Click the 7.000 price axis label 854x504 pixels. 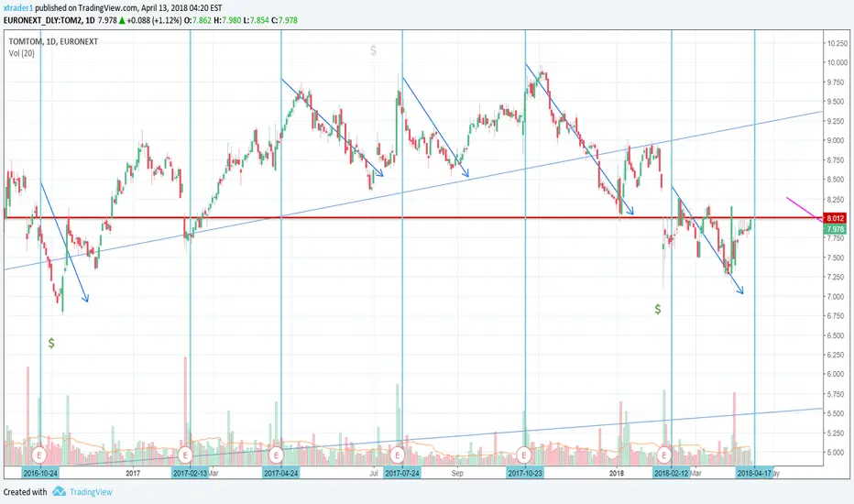838,296
